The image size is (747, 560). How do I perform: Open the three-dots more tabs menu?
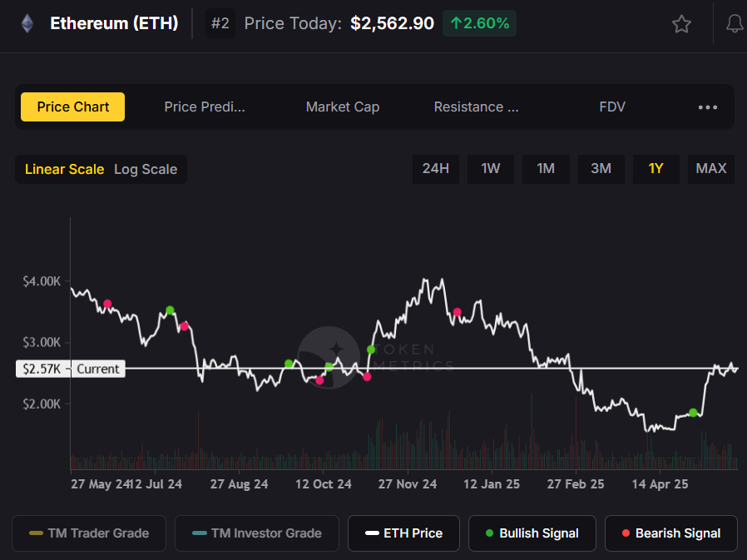pyautogui.click(x=707, y=107)
